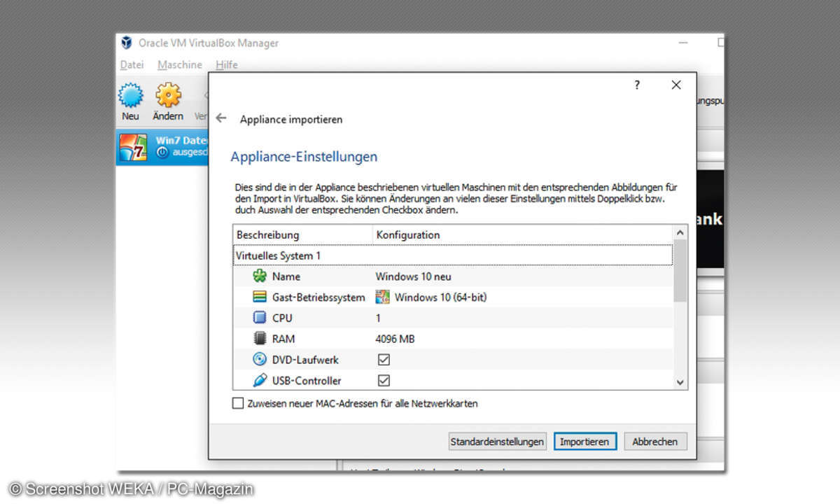
Task: Click the question mark help button
Action: 637,85
